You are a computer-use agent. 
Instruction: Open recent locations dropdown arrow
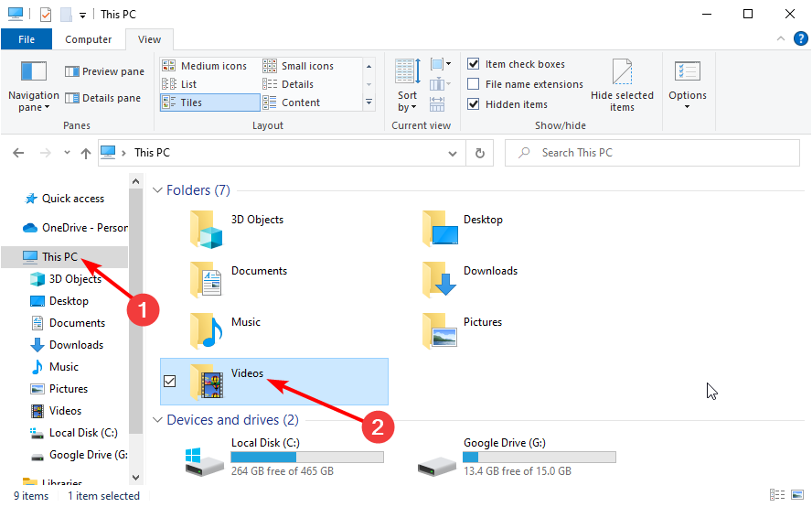[67, 153]
